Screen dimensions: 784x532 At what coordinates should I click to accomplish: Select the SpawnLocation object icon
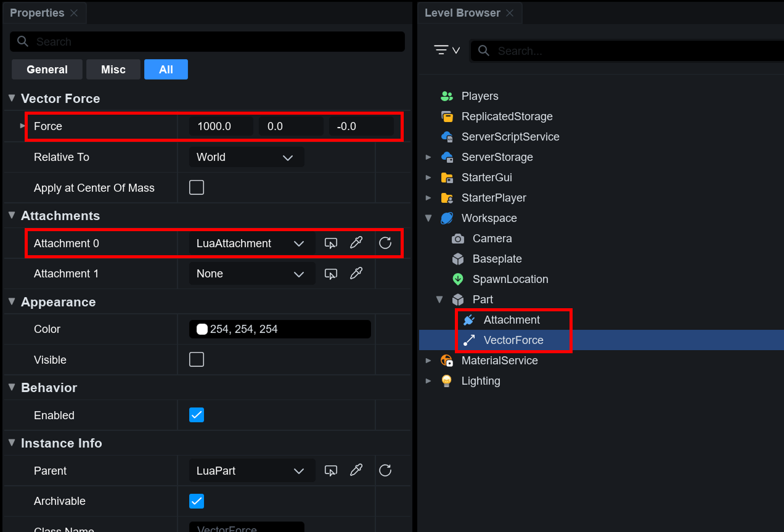pos(458,279)
